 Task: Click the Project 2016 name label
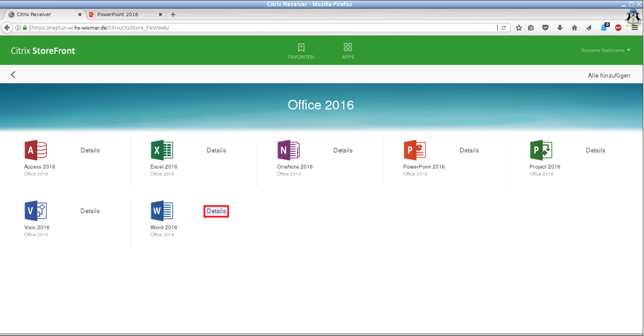545,167
